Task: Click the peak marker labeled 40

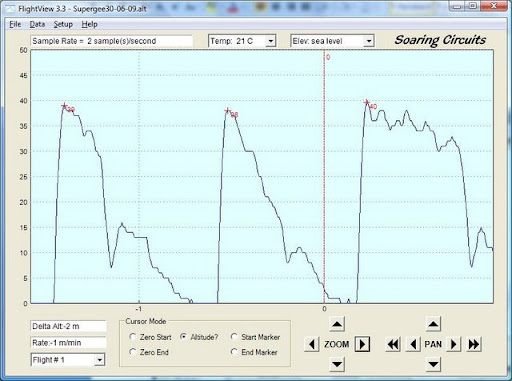Action: (x=367, y=102)
